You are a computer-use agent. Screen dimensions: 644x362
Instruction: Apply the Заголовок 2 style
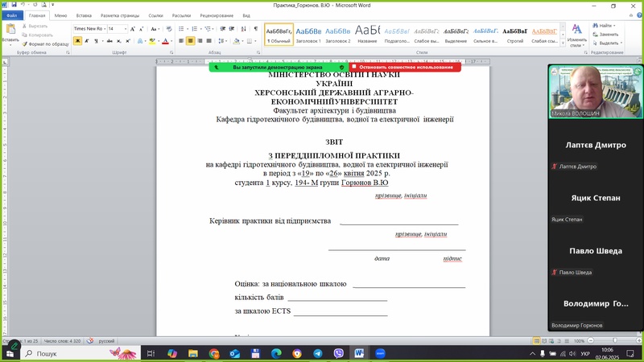[338, 34]
